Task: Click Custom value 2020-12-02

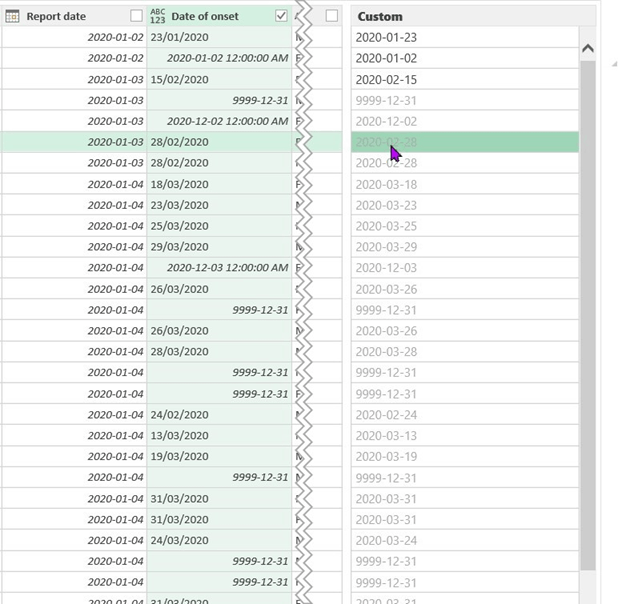Action: [x=465, y=121]
